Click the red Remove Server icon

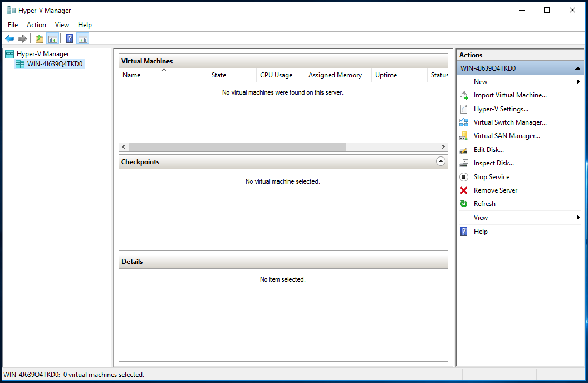464,190
